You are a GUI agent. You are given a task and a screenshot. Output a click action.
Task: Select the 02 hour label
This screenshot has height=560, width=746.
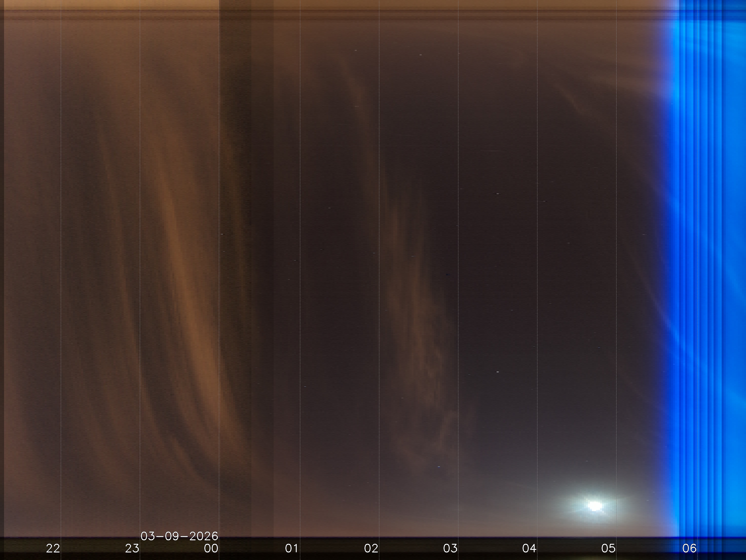(x=371, y=548)
